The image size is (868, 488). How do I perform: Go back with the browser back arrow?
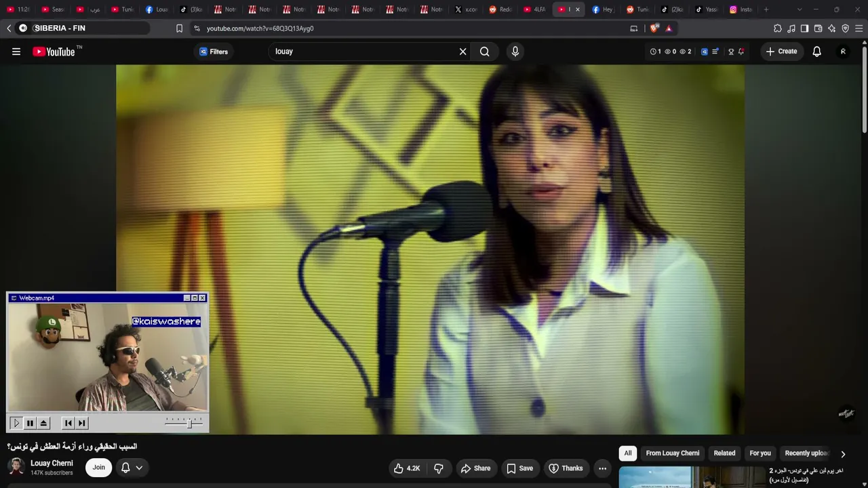[x=9, y=28]
